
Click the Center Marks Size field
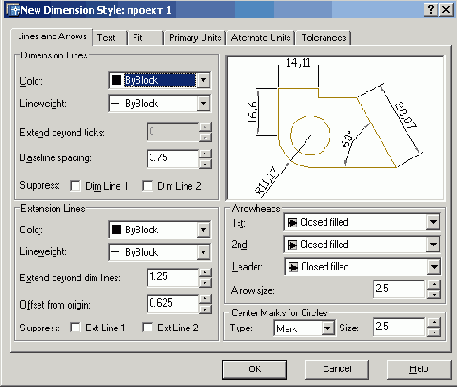tap(399, 327)
